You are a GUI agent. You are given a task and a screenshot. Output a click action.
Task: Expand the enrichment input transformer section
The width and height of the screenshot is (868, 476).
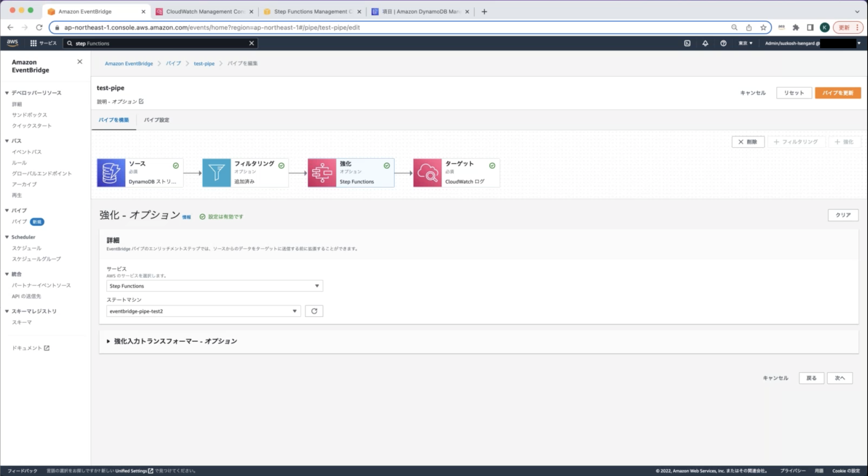[175, 341]
